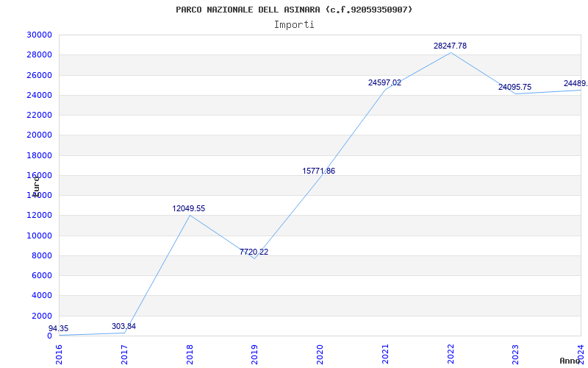This screenshot has width=588, height=368.
Task: Select the 8000 y-axis tick label
Action: point(41,255)
